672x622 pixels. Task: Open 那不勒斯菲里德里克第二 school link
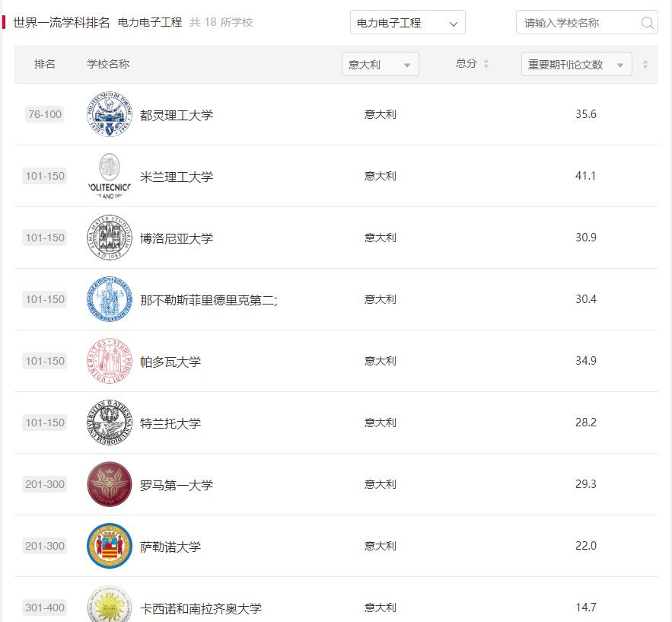tap(209, 300)
